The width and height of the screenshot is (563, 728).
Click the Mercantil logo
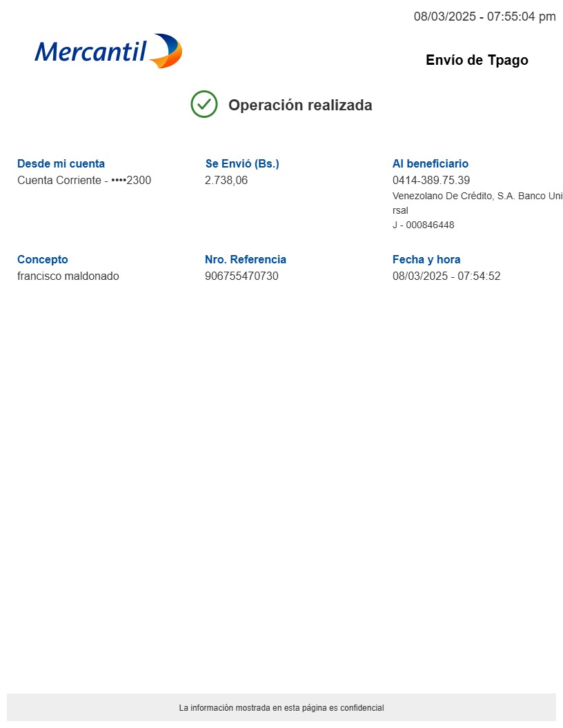pos(108,51)
